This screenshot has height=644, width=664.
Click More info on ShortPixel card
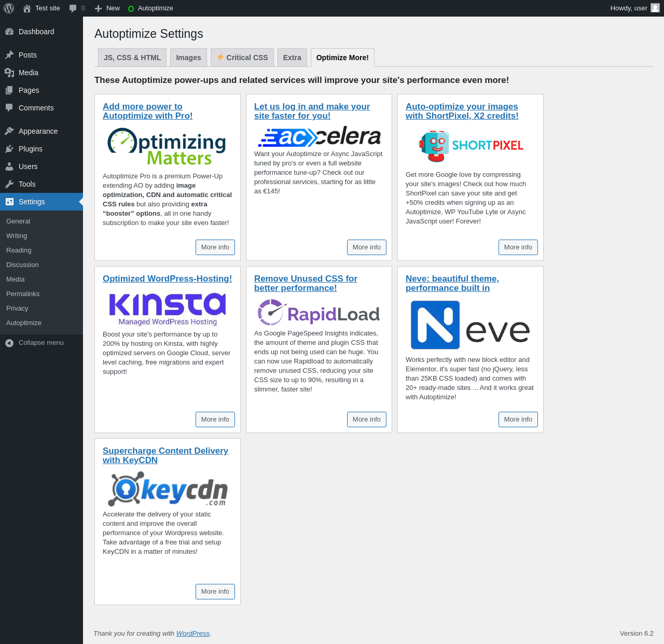tap(518, 247)
